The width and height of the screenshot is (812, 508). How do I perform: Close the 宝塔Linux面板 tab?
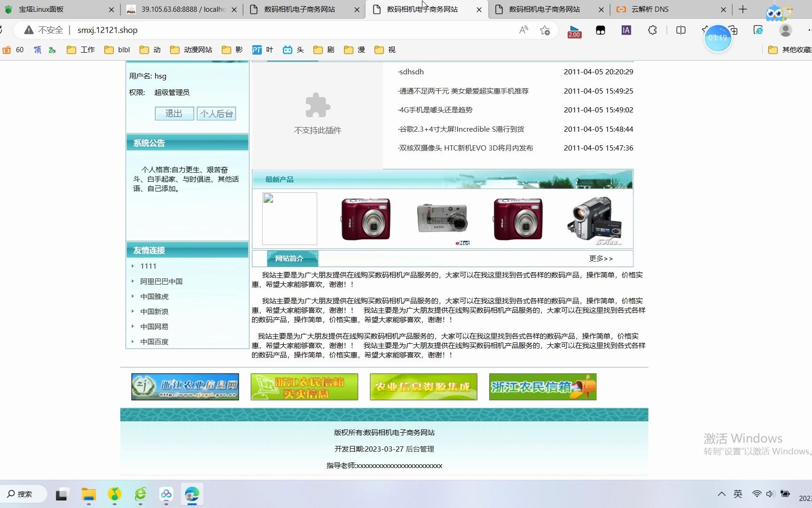pyautogui.click(x=111, y=9)
